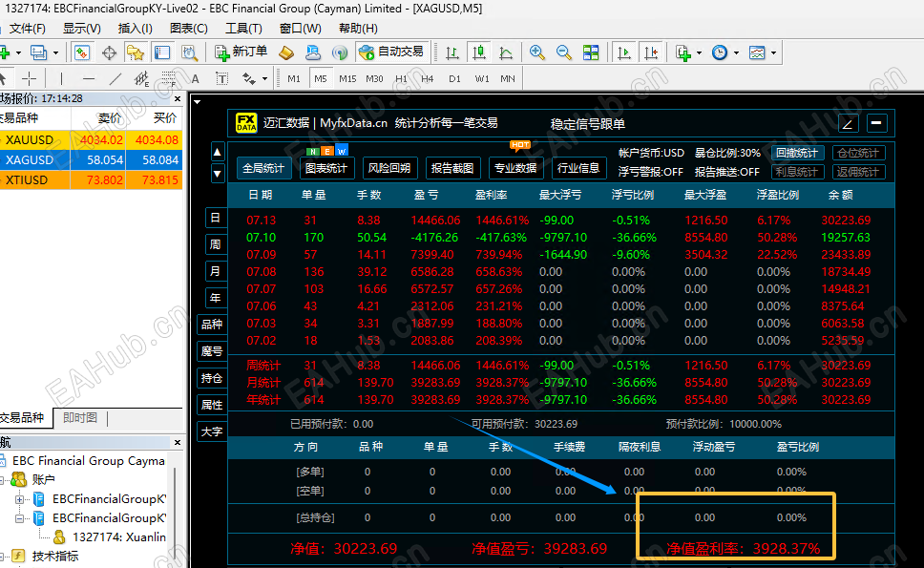Toggle the 自动交易 auto trading button
The width and height of the screenshot is (924, 568).
pyautogui.click(x=392, y=52)
